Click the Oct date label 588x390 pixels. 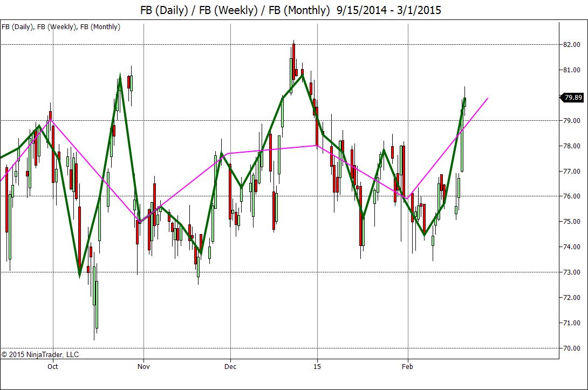[x=53, y=366]
